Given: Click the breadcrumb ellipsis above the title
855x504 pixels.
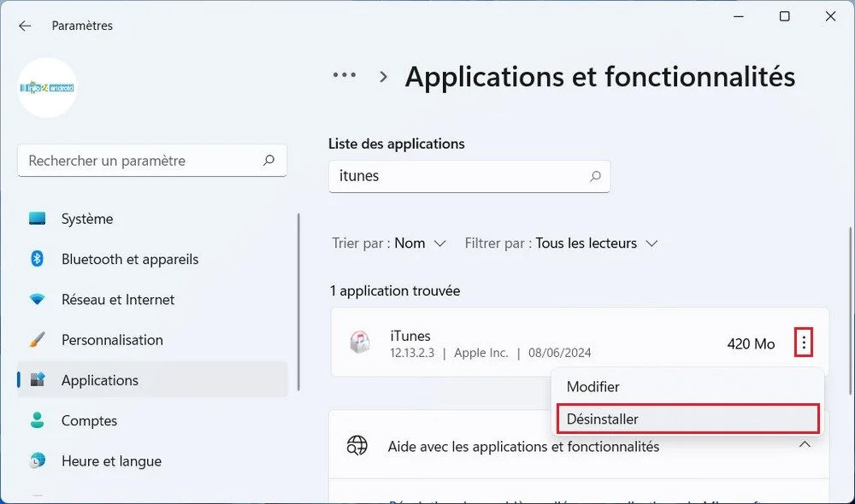Looking at the screenshot, I should point(343,75).
